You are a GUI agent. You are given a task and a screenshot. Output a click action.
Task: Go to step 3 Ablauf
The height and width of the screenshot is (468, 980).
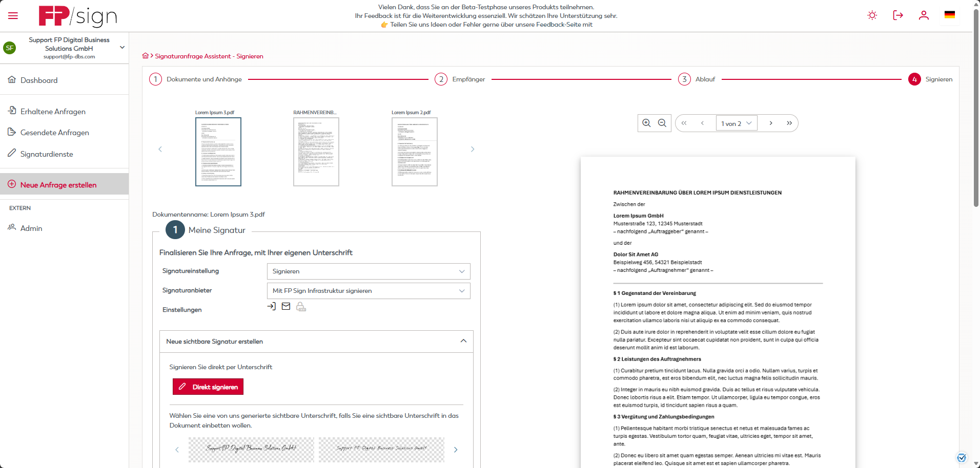pyautogui.click(x=697, y=79)
